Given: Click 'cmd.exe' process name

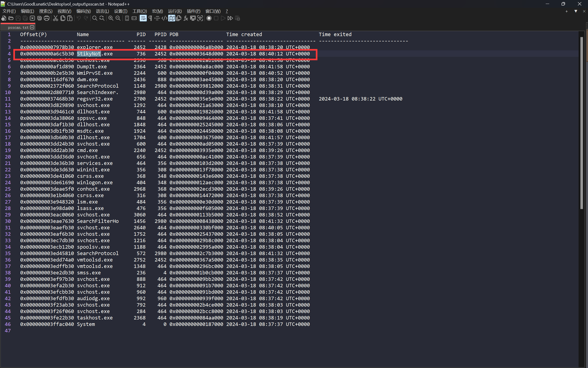Looking at the screenshot, I should (87, 150).
